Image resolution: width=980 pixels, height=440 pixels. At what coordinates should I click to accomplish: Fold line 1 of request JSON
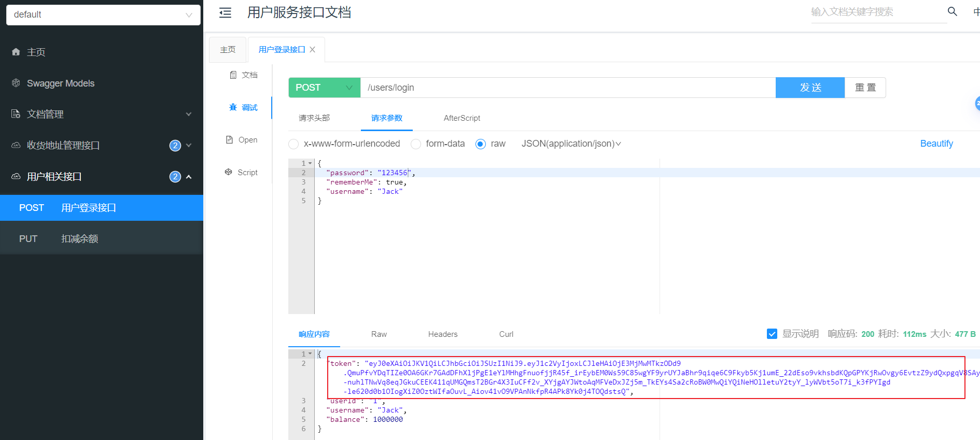(310, 163)
